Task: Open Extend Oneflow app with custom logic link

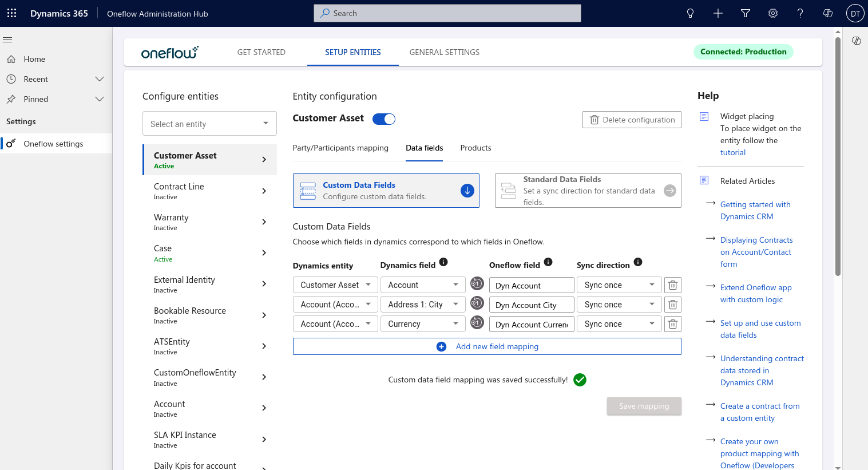Action: (756, 294)
